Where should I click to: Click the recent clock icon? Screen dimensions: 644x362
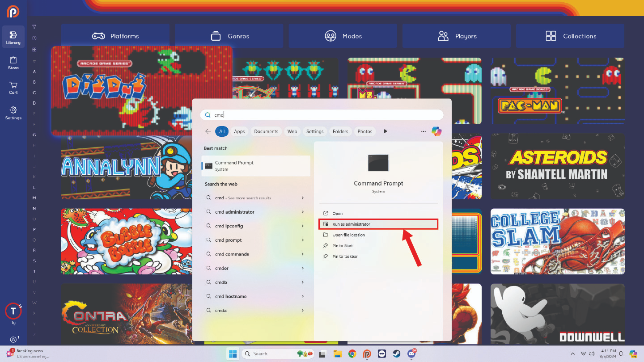point(34,38)
